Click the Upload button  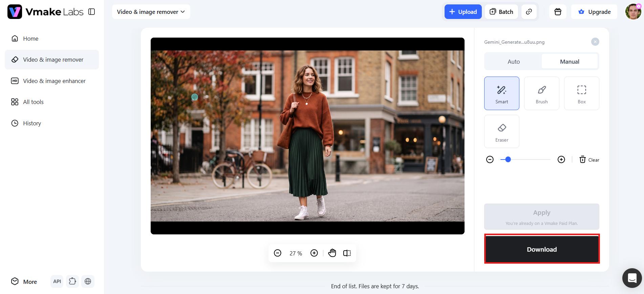(463, 12)
